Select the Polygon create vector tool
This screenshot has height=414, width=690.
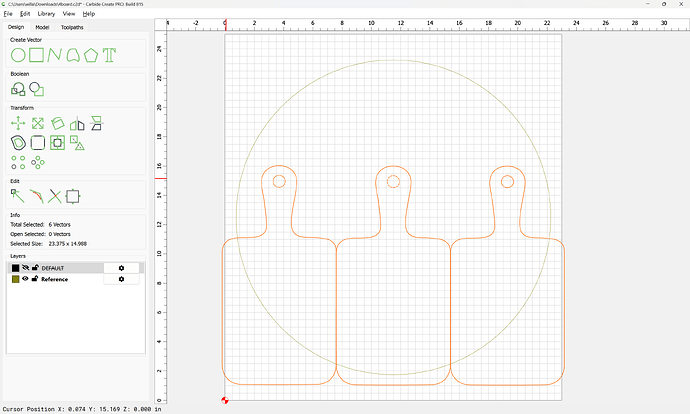(91, 55)
